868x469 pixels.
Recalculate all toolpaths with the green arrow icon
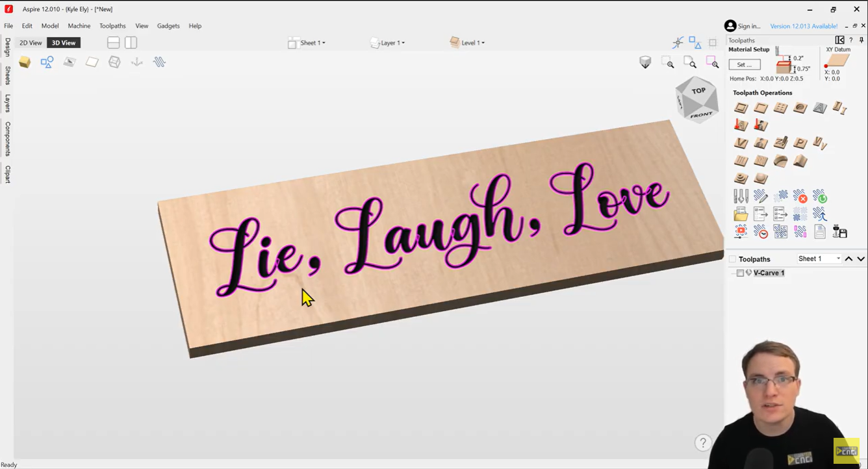pyautogui.click(x=820, y=196)
